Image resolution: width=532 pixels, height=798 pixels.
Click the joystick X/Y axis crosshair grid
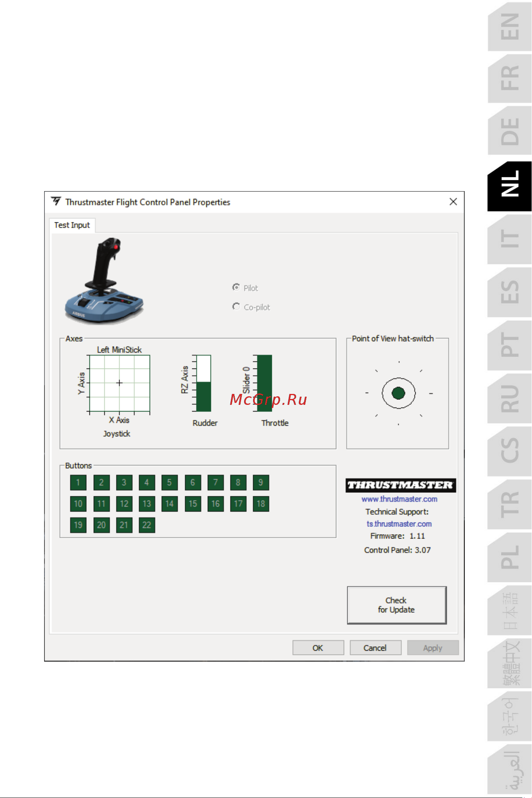click(x=120, y=383)
